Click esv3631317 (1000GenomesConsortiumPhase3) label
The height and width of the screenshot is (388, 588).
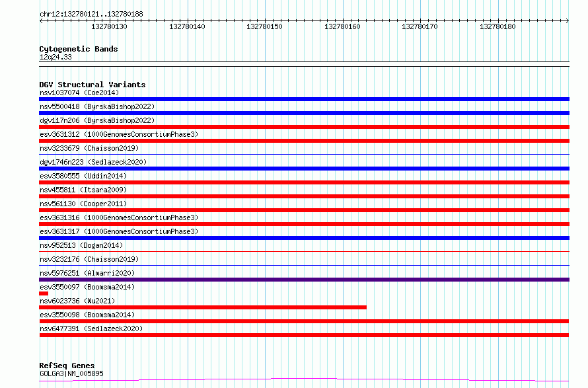[x=119, y=231]
